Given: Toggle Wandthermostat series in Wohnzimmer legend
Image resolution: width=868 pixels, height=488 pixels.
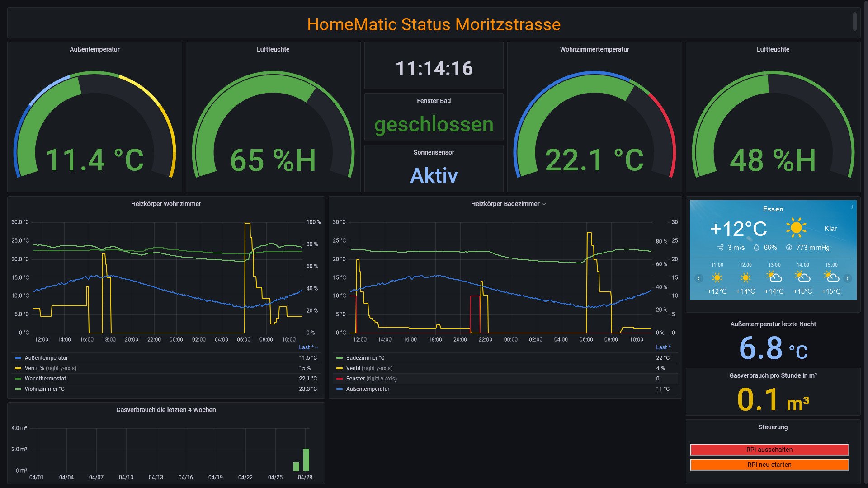Looking at the screenshot, I should (x=45, y=379).
